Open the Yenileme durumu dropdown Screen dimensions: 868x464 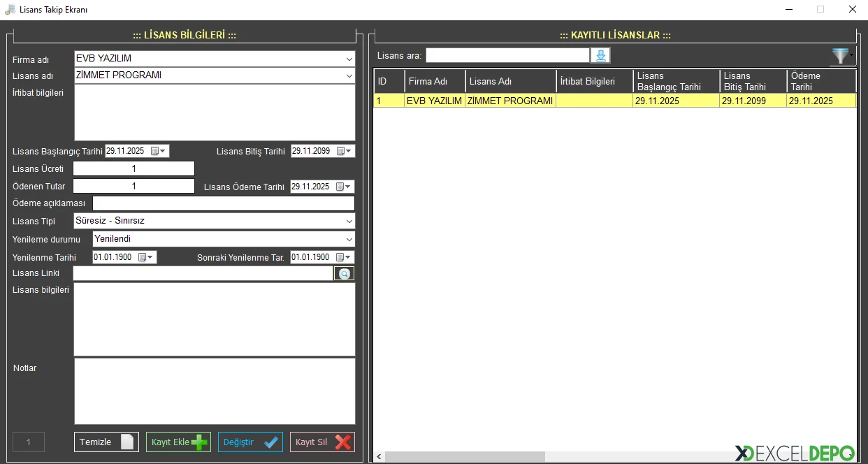click(349, 239)
